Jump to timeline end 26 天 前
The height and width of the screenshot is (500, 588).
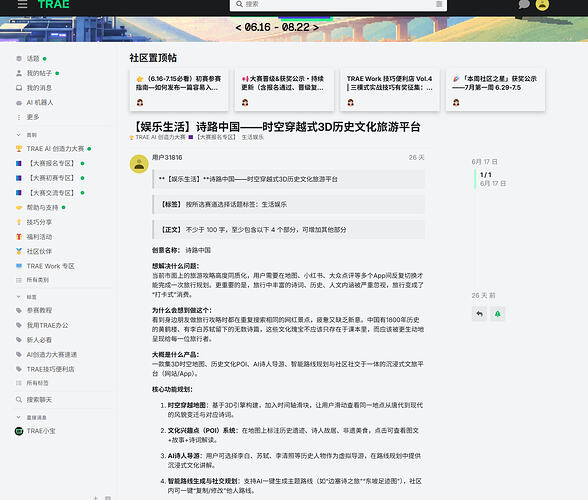pos(483,296)
